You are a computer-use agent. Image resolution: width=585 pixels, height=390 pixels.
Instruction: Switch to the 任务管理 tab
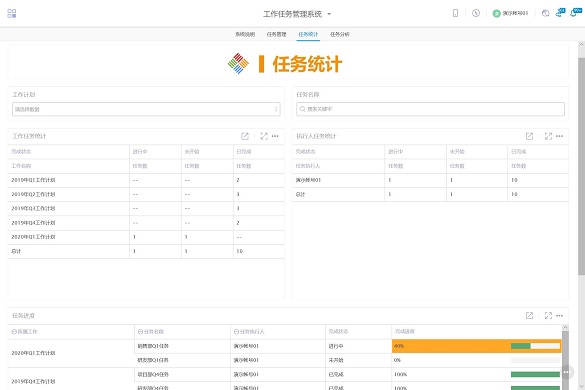tap(276, 34)
